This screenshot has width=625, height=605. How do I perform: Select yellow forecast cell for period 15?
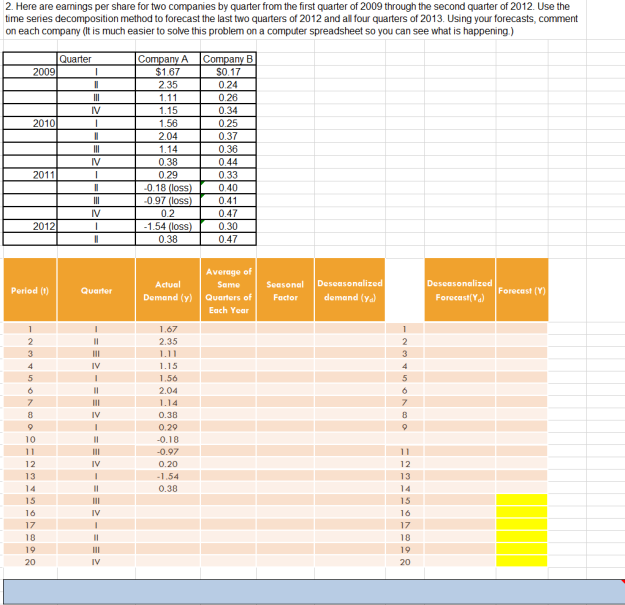522,500
